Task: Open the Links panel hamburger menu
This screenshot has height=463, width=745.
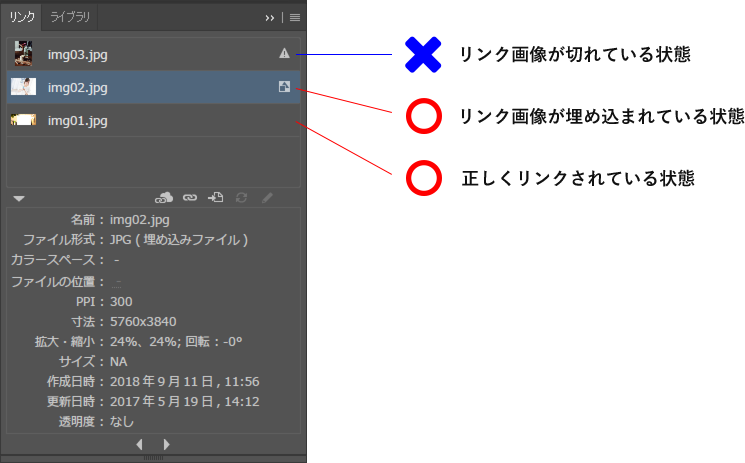Action: click(295, 18)
